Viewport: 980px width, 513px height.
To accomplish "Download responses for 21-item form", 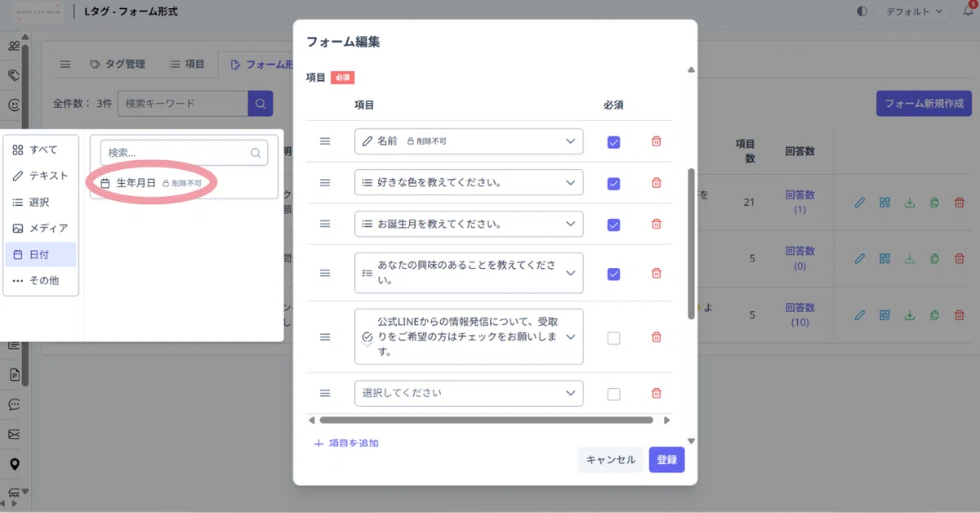I will [910, 202].
